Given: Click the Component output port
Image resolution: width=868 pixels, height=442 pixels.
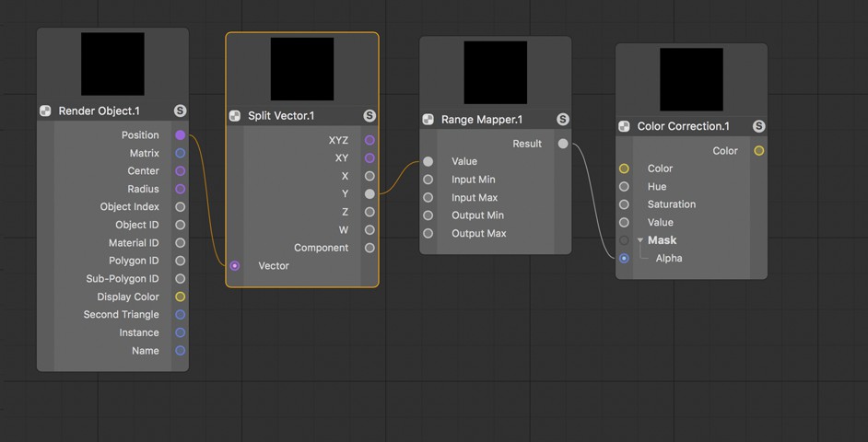Looking at the screenshot, I should click(369, 248).
